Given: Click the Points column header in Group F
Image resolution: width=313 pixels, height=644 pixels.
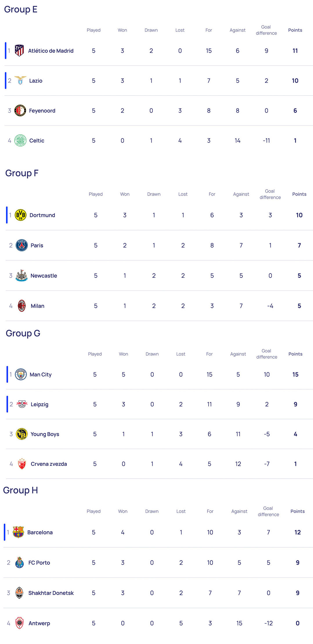Looking at the screenshot, I should [299, 194].
